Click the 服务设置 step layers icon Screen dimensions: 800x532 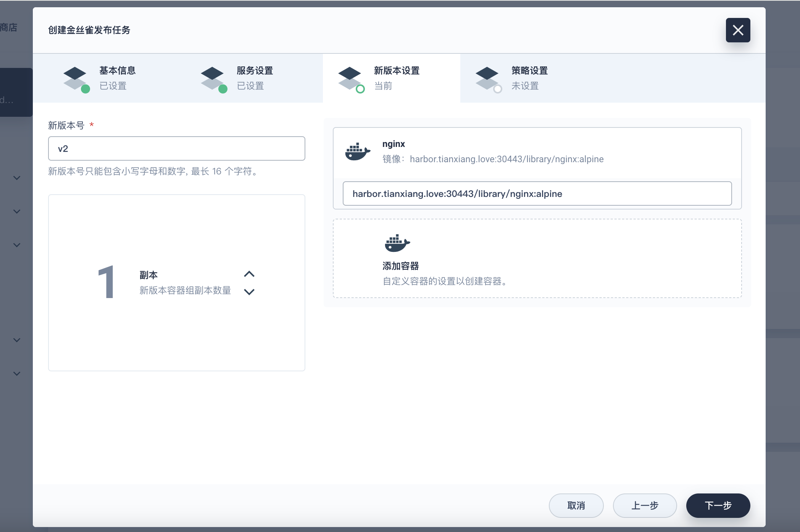click(213, 78)
